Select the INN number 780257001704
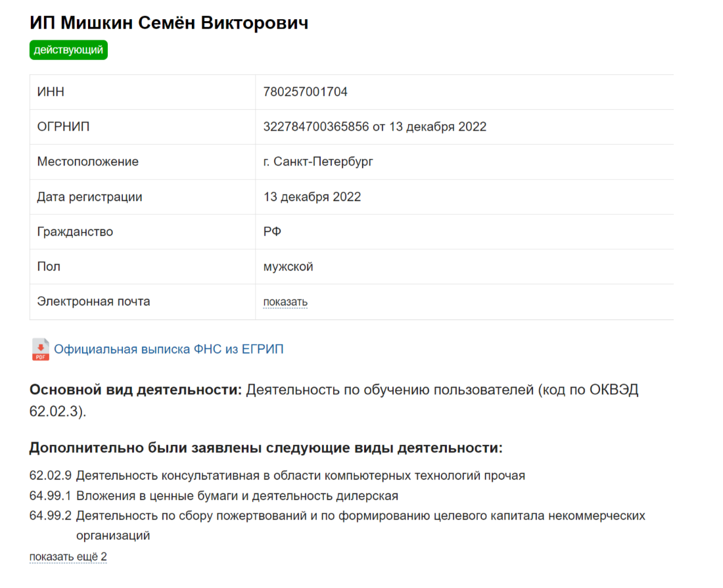The width and height of the screenshot is (723, 588). pyautogui.click(x=305, y=92)
